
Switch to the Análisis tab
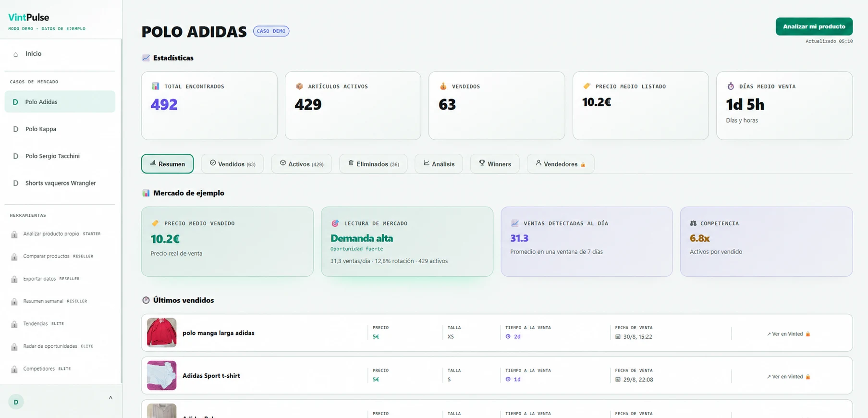(439, 164)
